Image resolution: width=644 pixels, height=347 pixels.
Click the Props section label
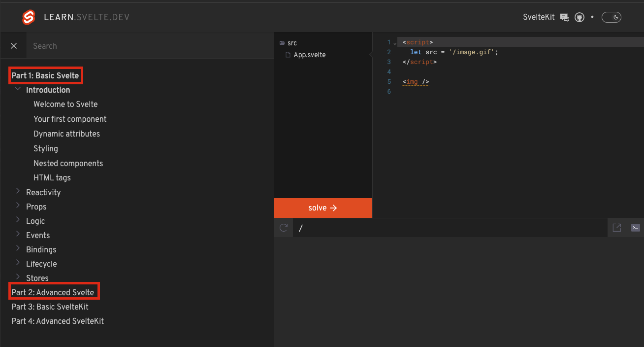click(36, 207)
